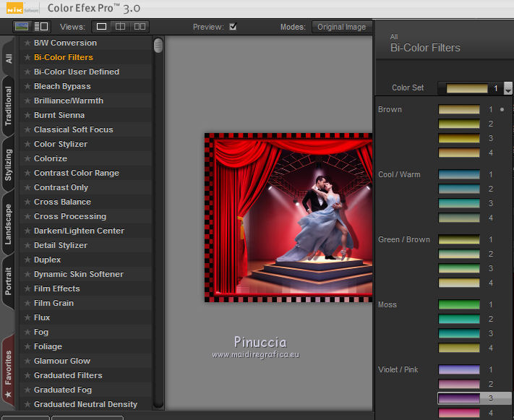Click the filter list scrollbar thumb
The height and width of the screenshot is (420, 514).
158,46
